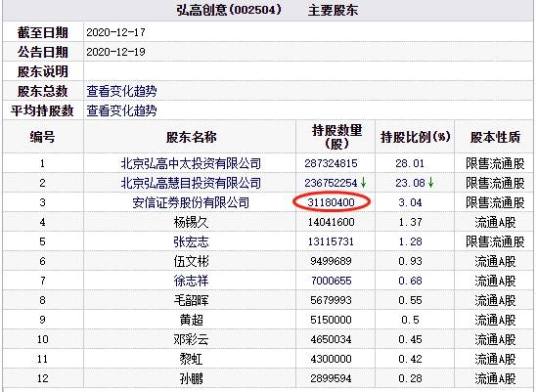
Task: Click the green down arrow beside 23.08
Action: [430, 183]
